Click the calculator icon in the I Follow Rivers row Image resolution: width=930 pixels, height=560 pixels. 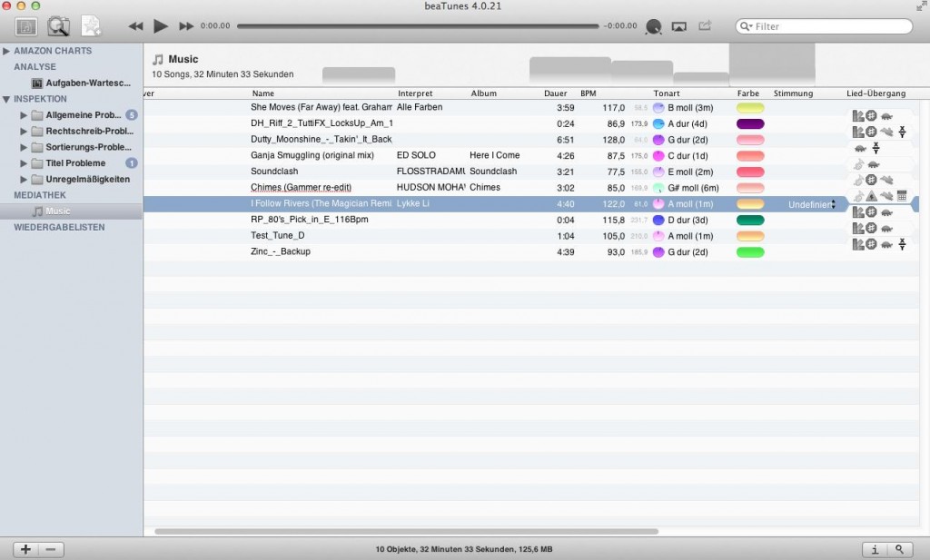[x=902, y=196]
